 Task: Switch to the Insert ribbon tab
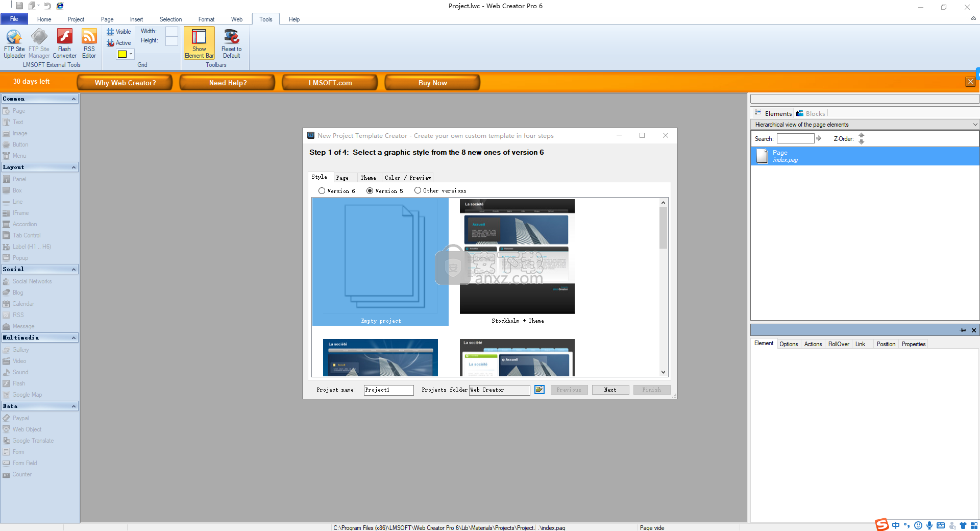click(136, 19)
